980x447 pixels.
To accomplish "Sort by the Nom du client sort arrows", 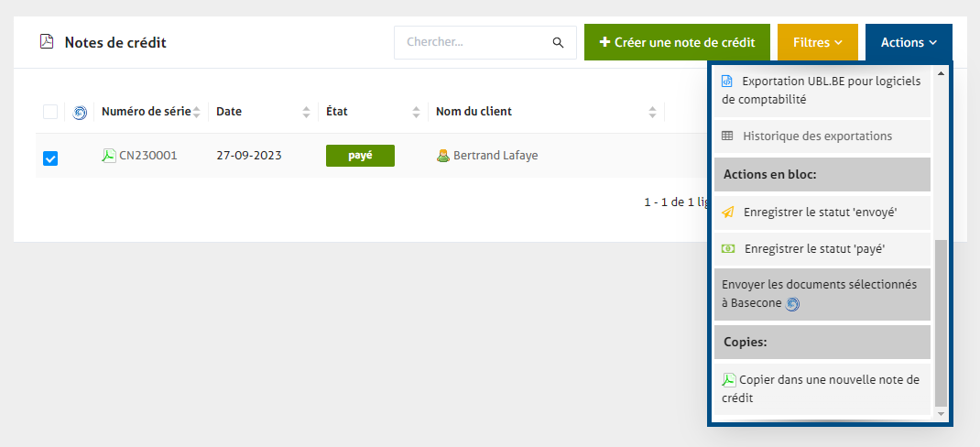I will click(x=652, y=113).
